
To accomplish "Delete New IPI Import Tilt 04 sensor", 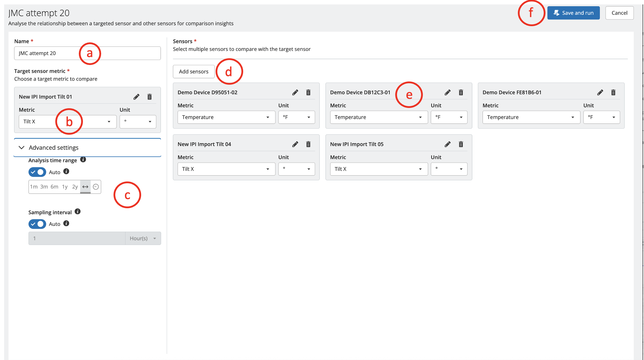I will pos(308,144).
